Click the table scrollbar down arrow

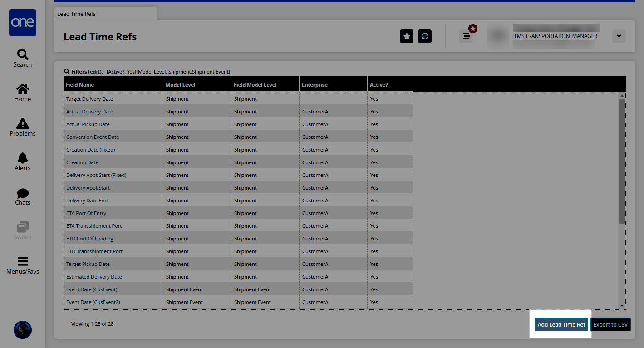pos(622,306)
